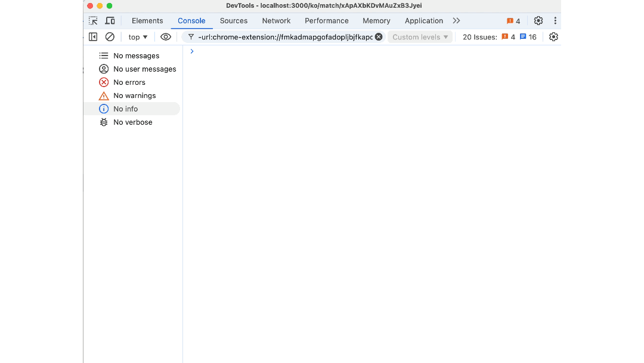This screenshot has width=644, height=363.
Task: Expand more tabs chevron
Action: (456, 20)
